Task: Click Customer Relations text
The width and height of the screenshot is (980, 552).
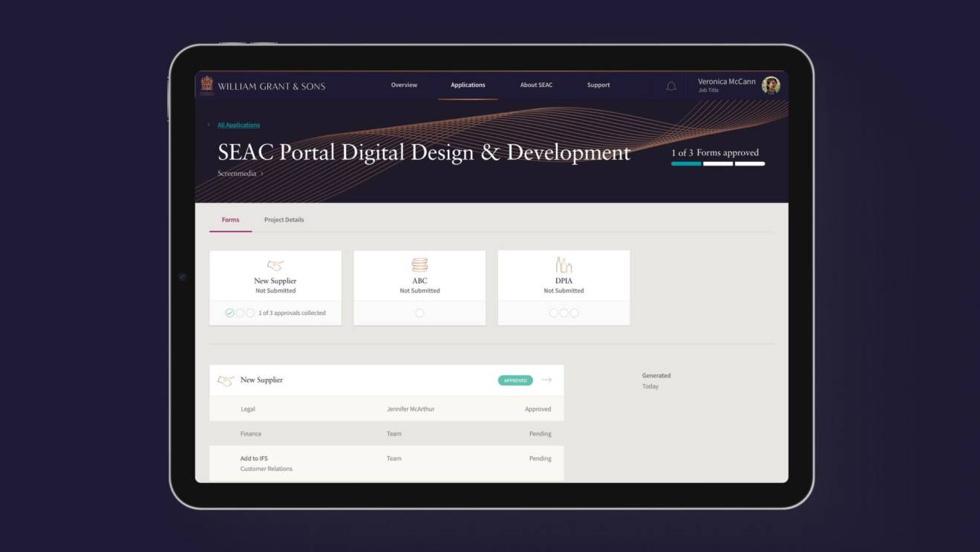Action: pyautogui.click(x=267, y=469)
